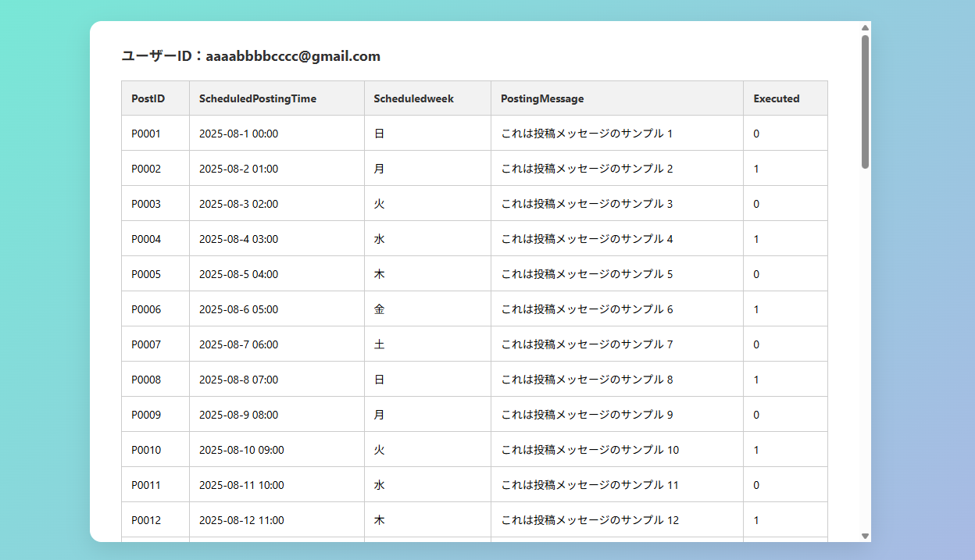Click the Scheduledweek column header
The width and height of the screenshot is (975, 560).
pyautogui.click(x=427, y=98)
